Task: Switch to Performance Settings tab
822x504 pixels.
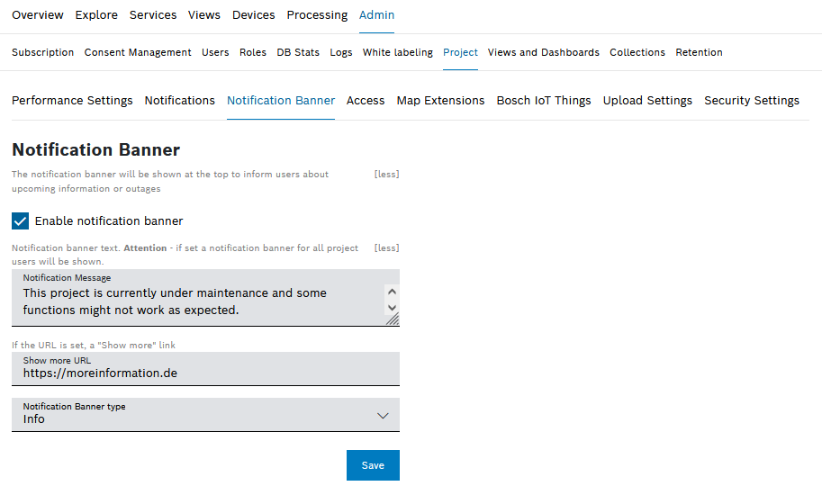Action: coord(72,101)
